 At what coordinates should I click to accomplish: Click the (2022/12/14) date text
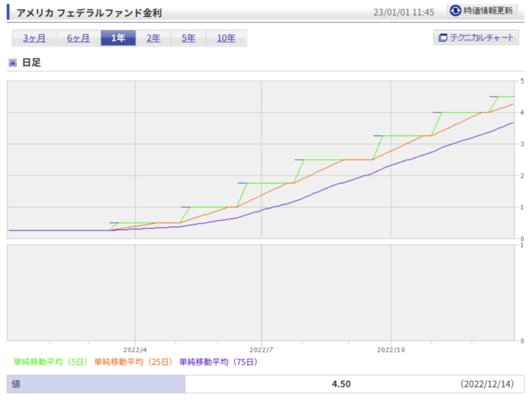487,384
